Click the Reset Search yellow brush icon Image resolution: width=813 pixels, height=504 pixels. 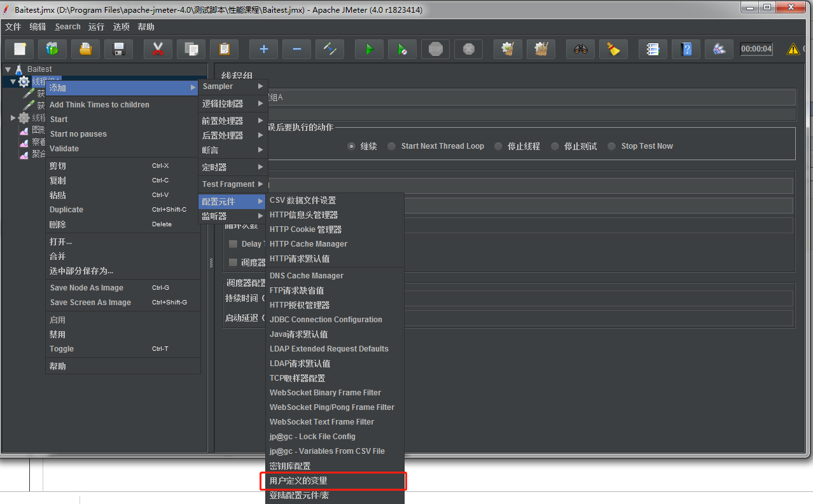point(613,49)
